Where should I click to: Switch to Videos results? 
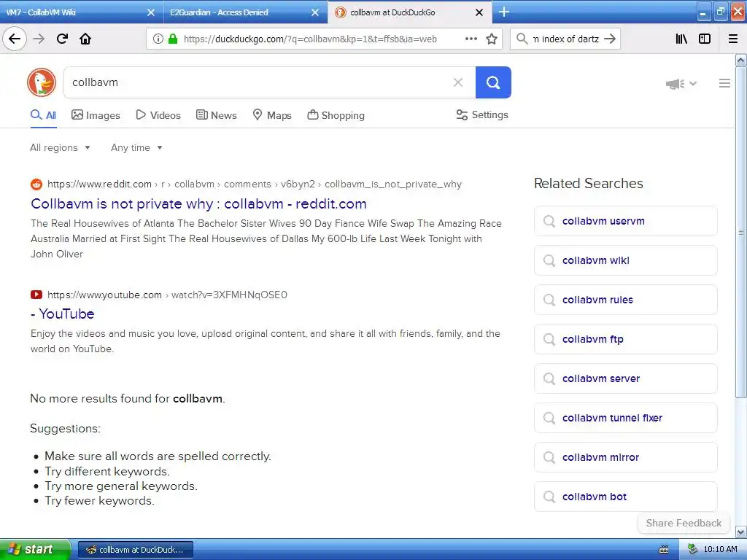(x=158, y=115)
